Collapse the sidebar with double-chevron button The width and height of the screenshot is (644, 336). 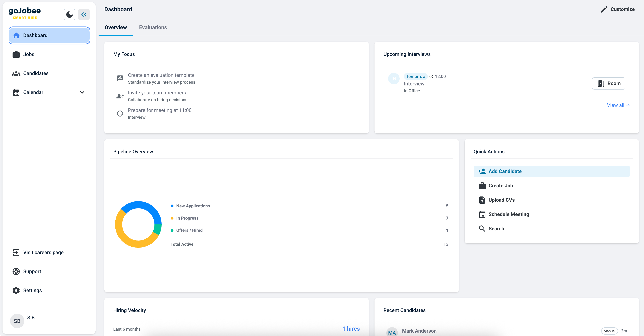(84, 15)
